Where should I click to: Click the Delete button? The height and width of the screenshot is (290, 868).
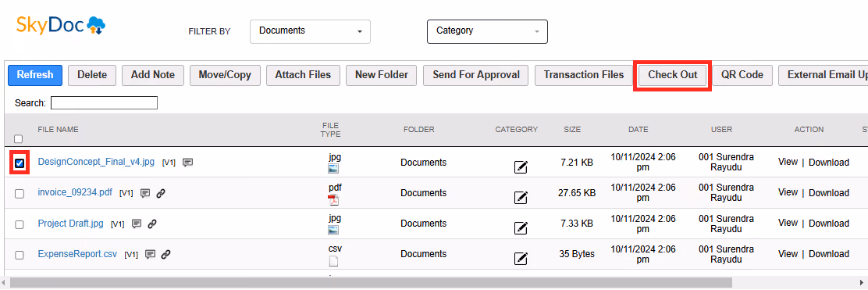coord(92,75)
